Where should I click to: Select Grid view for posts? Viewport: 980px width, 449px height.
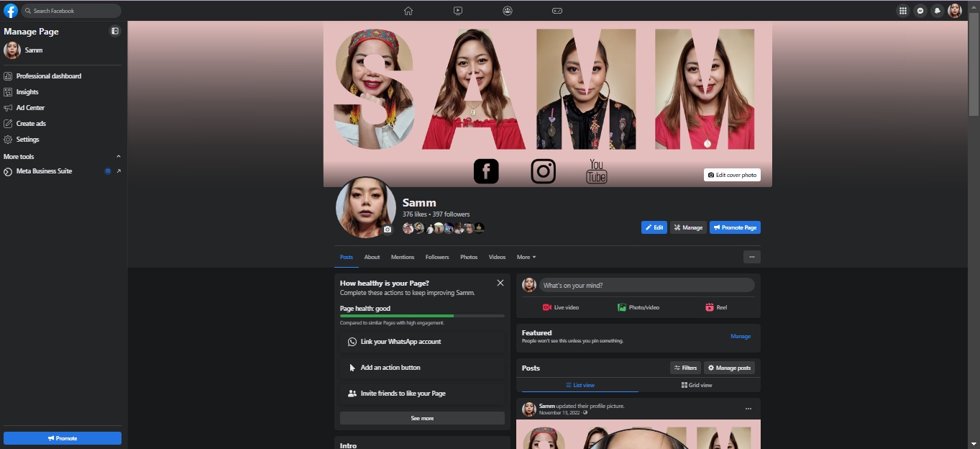pos(697,385)
